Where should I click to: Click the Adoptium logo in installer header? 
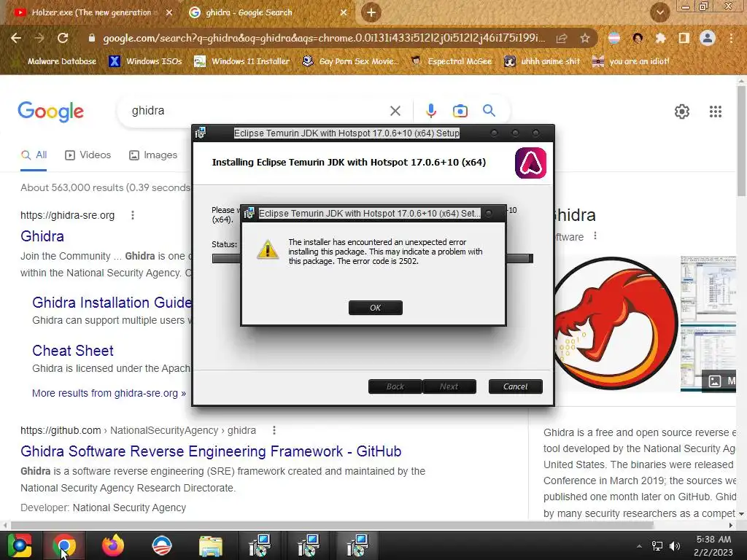[531, 163]
